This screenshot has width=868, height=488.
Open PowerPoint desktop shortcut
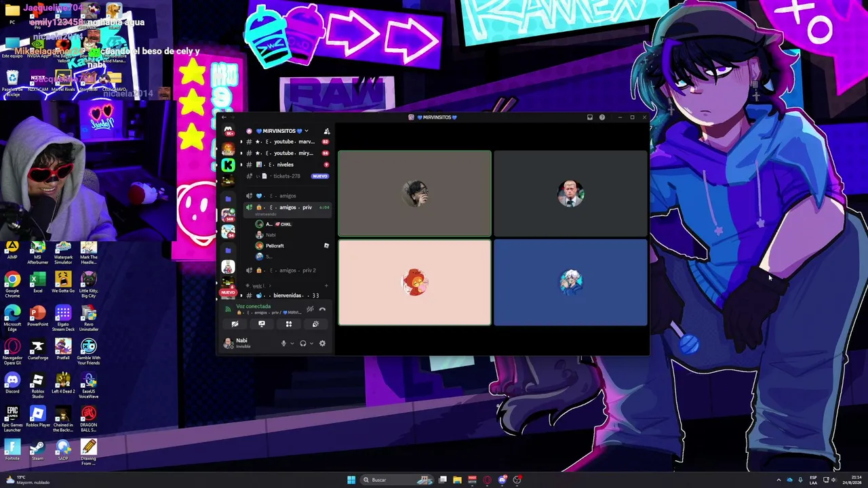38,317
